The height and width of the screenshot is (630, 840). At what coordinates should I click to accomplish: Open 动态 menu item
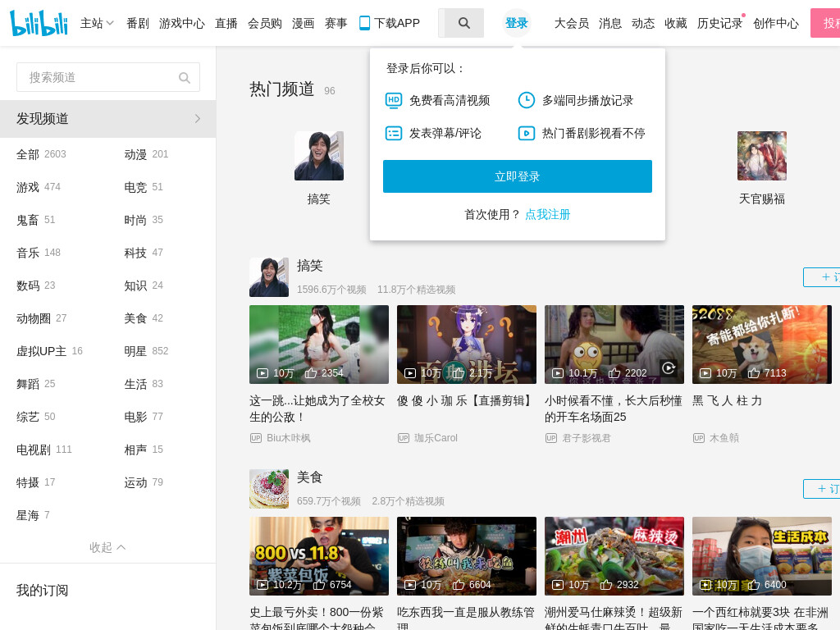(x=643, y=23)
